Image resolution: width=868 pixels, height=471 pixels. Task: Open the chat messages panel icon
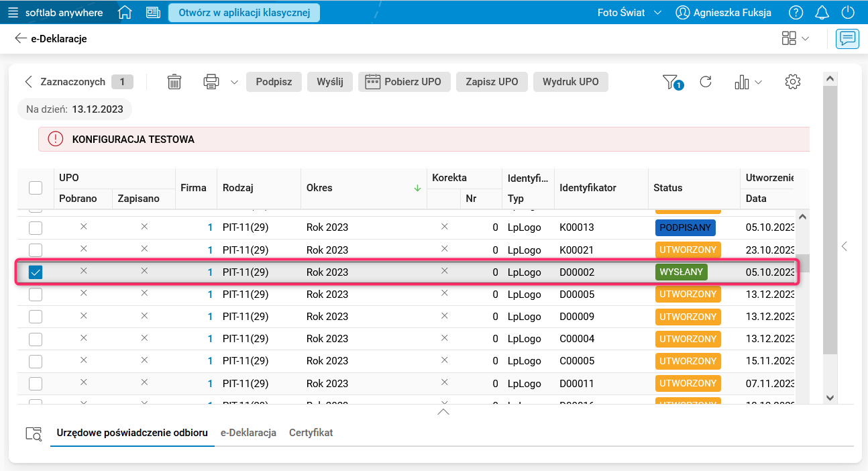[847, 39]
